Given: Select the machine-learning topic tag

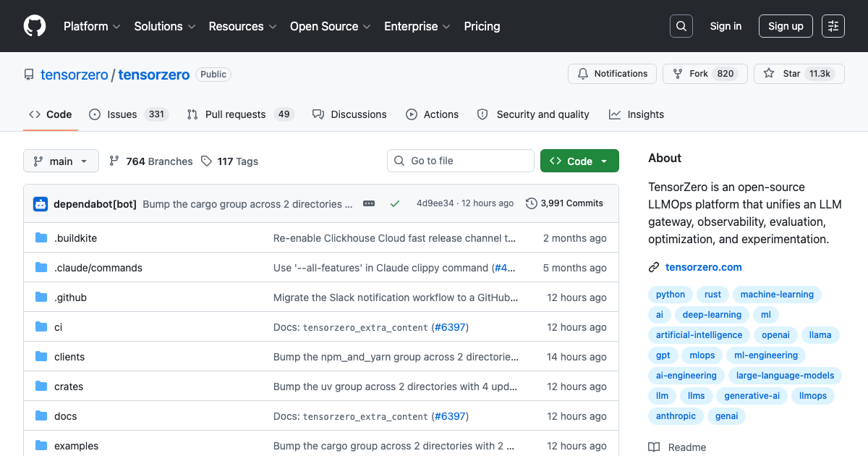Looking at the screenshot, I should (x=777, y=295).
